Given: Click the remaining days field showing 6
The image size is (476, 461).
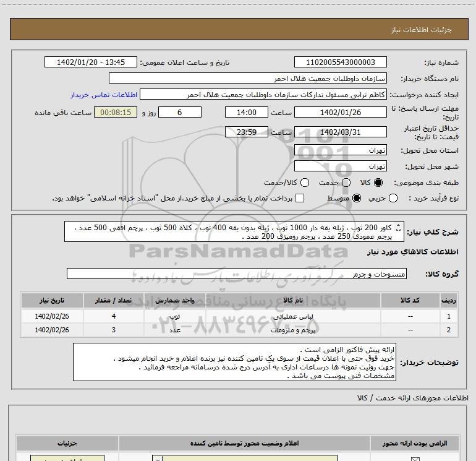Looking at the screenshot, I should 180,112.
